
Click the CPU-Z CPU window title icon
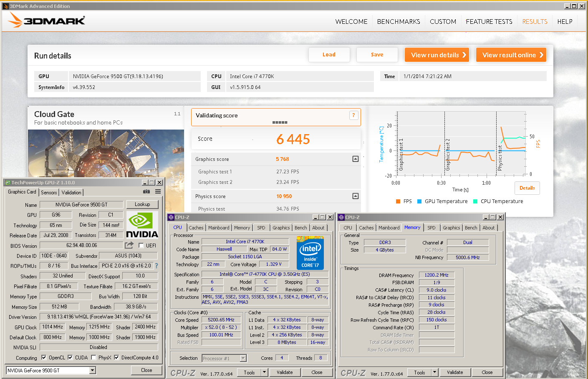tap(171, 217)
